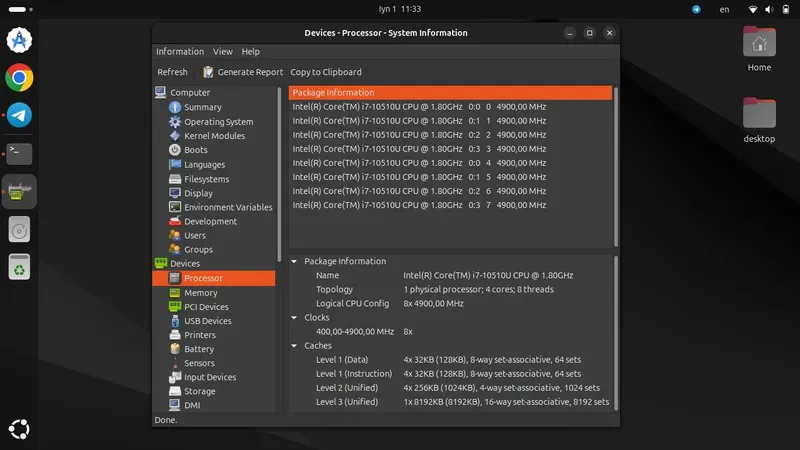Image resolution: width=800 pixels, height=450 pixels.
Task: Select the Devices category in tree
Action: tap(185, 263)
